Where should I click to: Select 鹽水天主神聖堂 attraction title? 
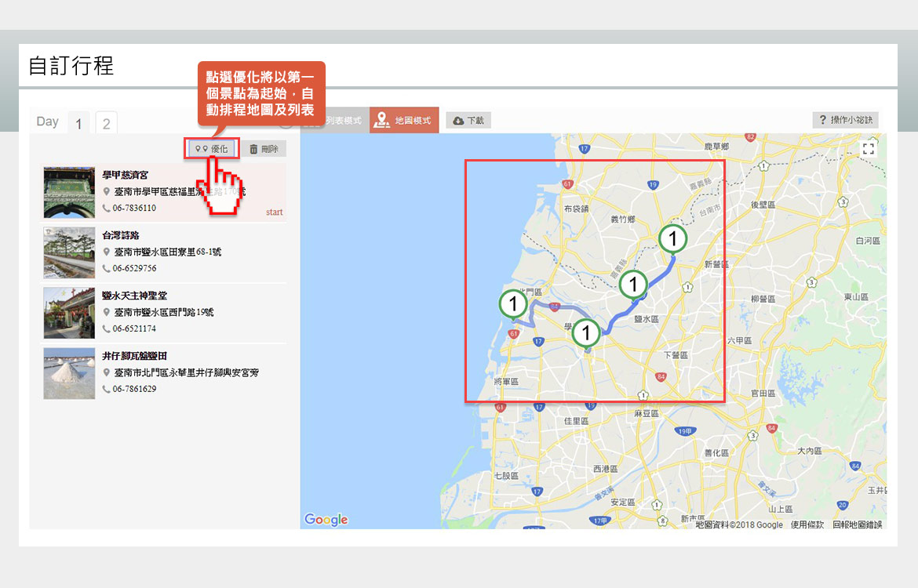click(134, 296)
